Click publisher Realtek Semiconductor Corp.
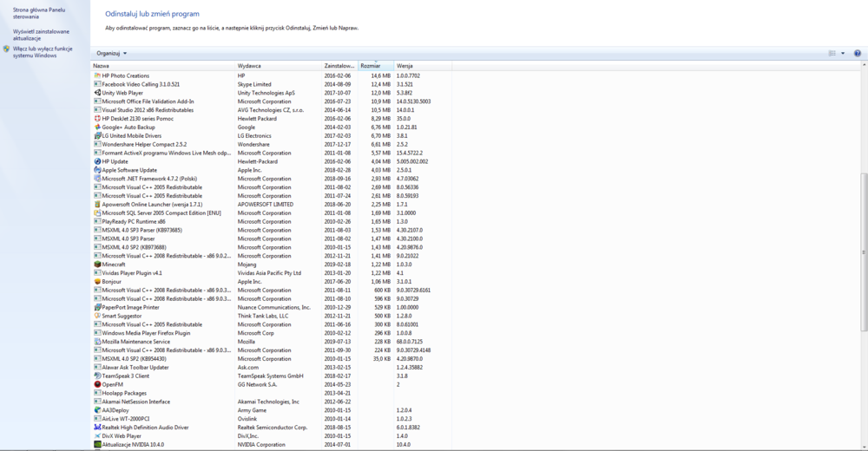The image size is (868, 451). click(x=273, y=428)
